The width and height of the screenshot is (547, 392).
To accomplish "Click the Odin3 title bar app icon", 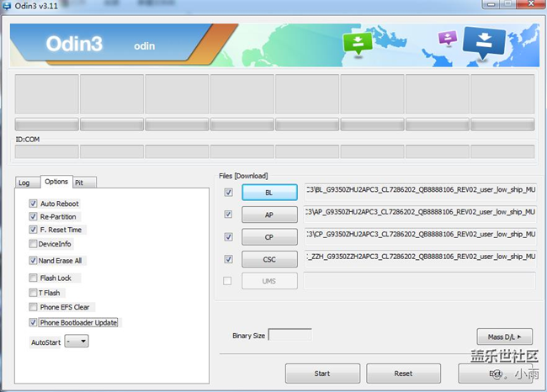I will (x=9, y=8).
